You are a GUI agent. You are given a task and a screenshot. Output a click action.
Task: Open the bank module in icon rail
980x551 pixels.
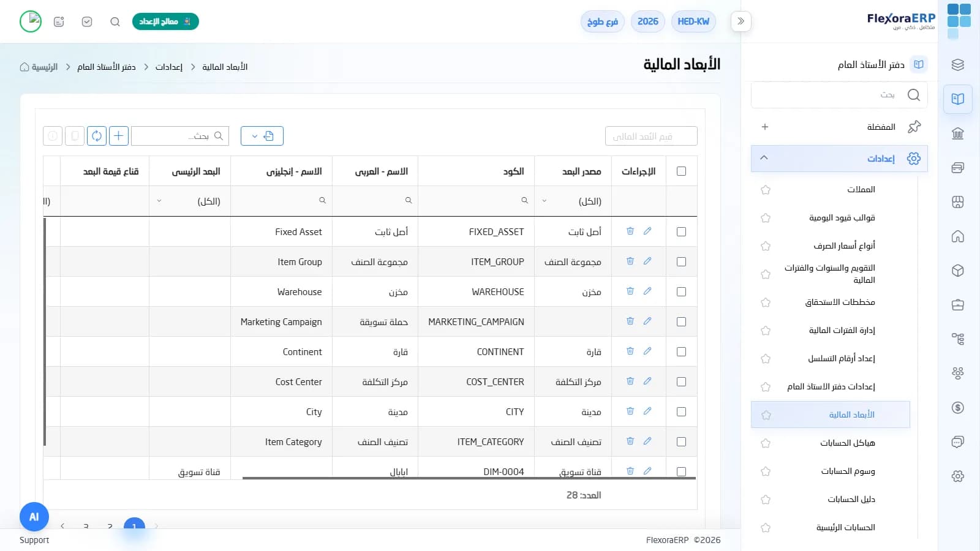click(958, 133)
